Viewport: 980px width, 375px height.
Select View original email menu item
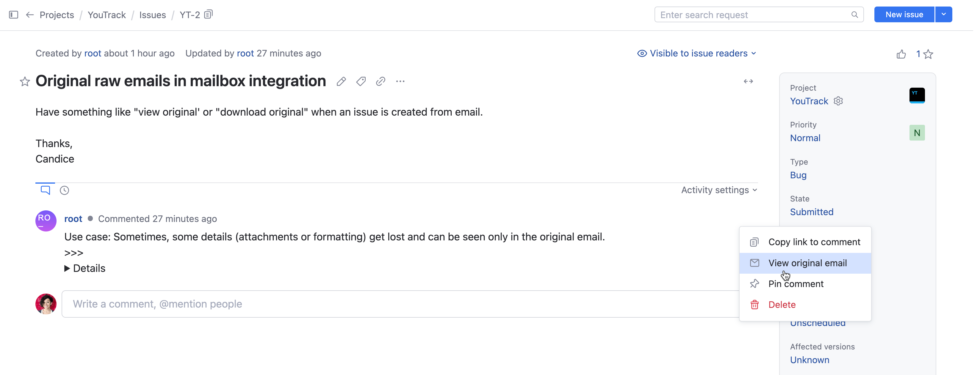807,263
